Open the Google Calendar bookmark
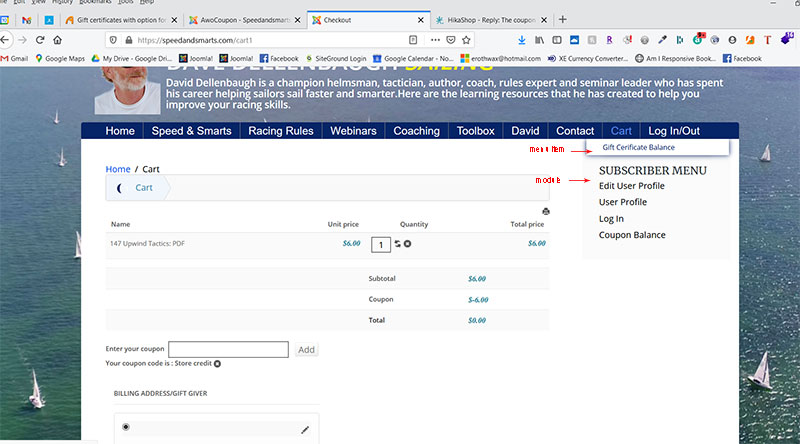The width and height of the screenshot is (800, 444). coord(413,59)
